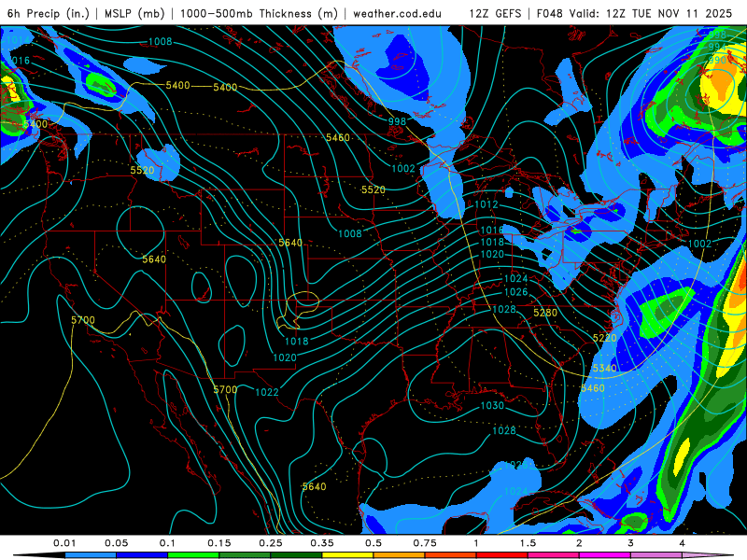Pick the light violet 3–4 legend swatch
This screenshot has height=560, width=747.
point(656,555)
